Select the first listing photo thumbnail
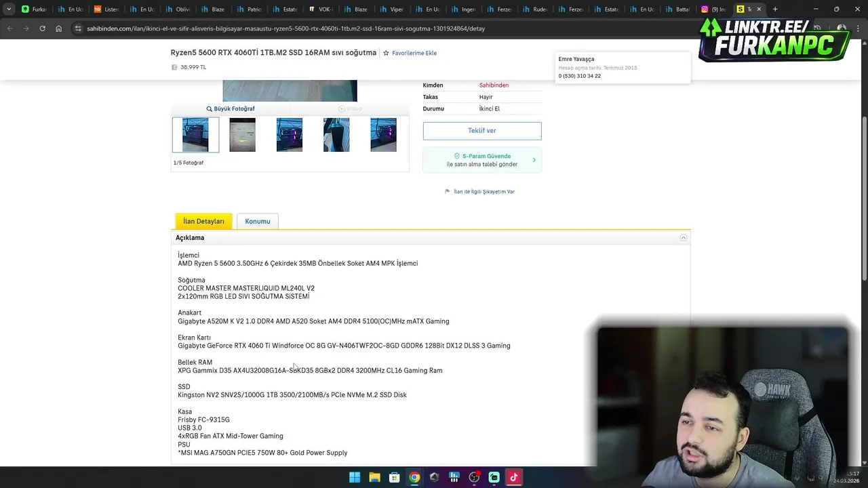868x488 pixels. tap(195, 134)
